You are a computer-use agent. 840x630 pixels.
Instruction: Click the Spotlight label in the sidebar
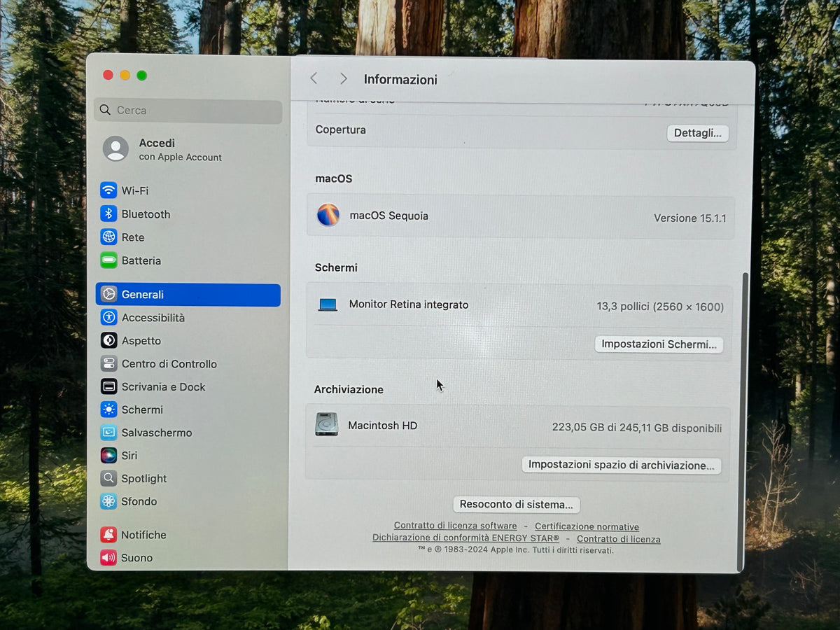click(x=144, y=479)
